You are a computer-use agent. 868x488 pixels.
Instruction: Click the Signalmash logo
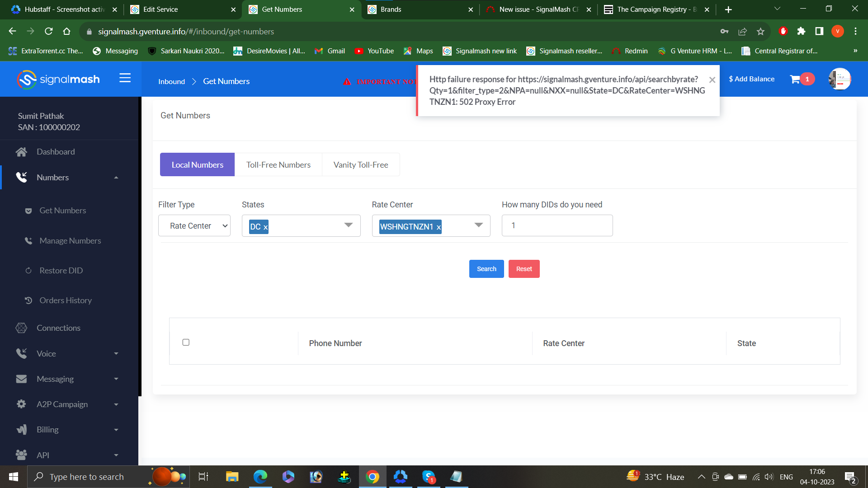click(58, 80)
